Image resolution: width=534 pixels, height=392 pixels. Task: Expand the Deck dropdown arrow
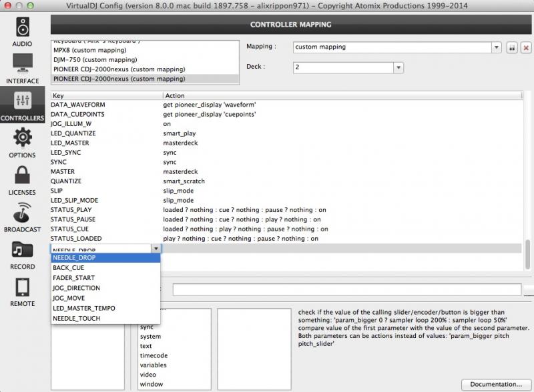pyautogui.click(x=398, y=67)
